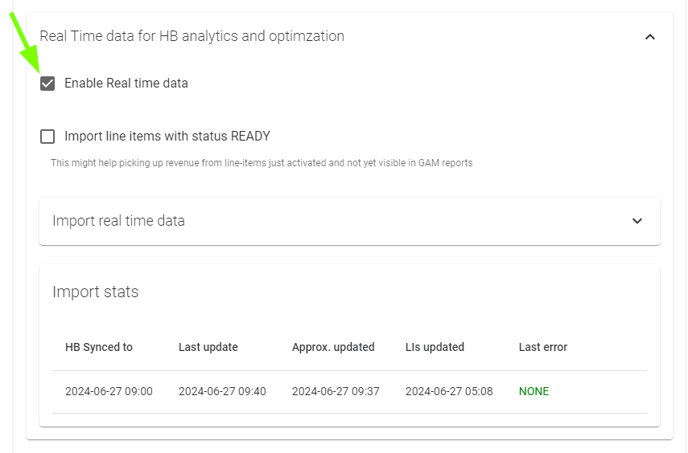Uncheck the Enable Real time data checkbox
The width and height of the screenshot is (688, 453).
pos(47,83)
